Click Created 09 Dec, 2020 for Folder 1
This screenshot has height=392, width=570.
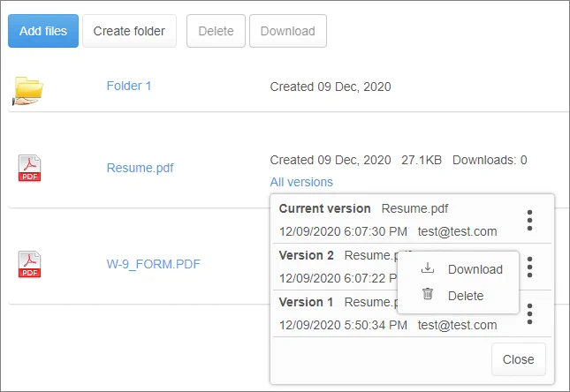click(331, 87)
